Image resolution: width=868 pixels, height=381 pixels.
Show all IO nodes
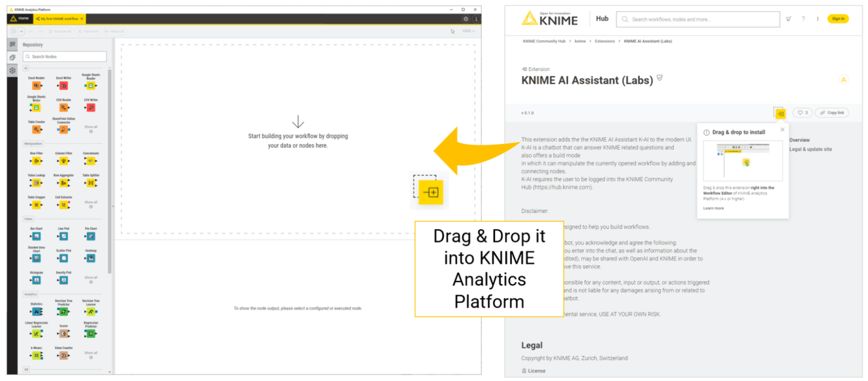click(x=90, y=129)
